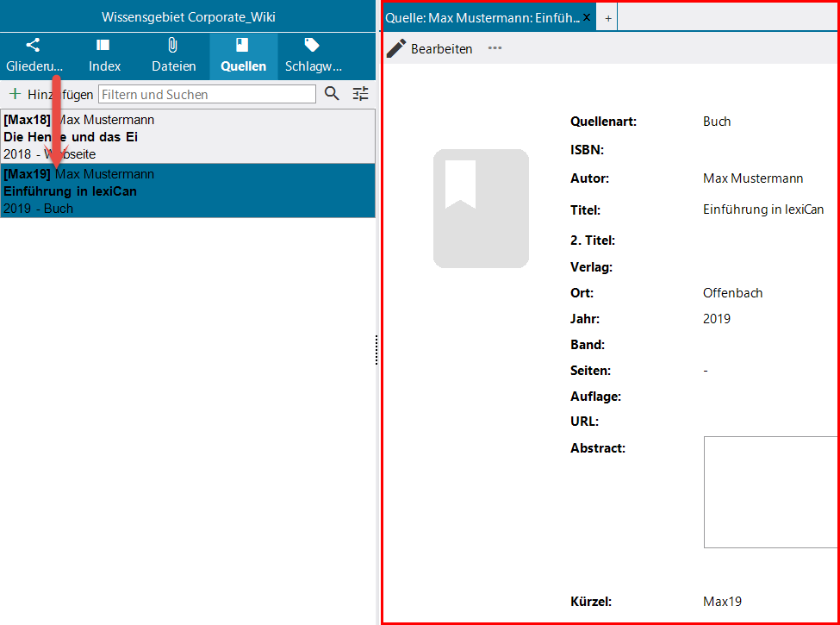This screenshot has width=840, height=625.
Task: Click the Hinzufügen button
Action: [51, 94]
